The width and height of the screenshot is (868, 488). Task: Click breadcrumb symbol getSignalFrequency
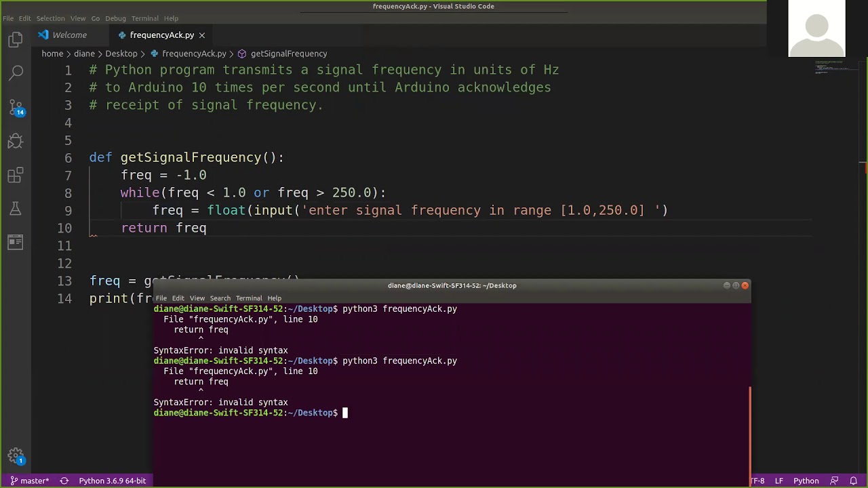tap(289, 54)
